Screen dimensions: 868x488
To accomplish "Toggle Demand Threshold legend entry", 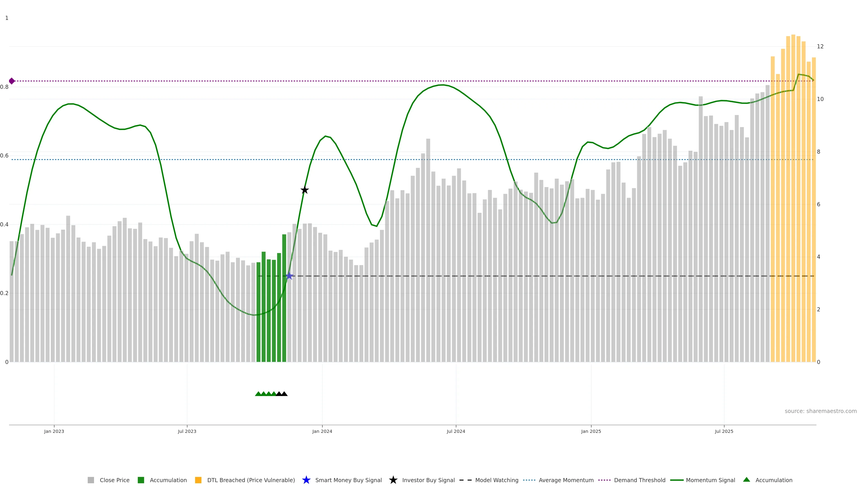I will tap(639, 480).
